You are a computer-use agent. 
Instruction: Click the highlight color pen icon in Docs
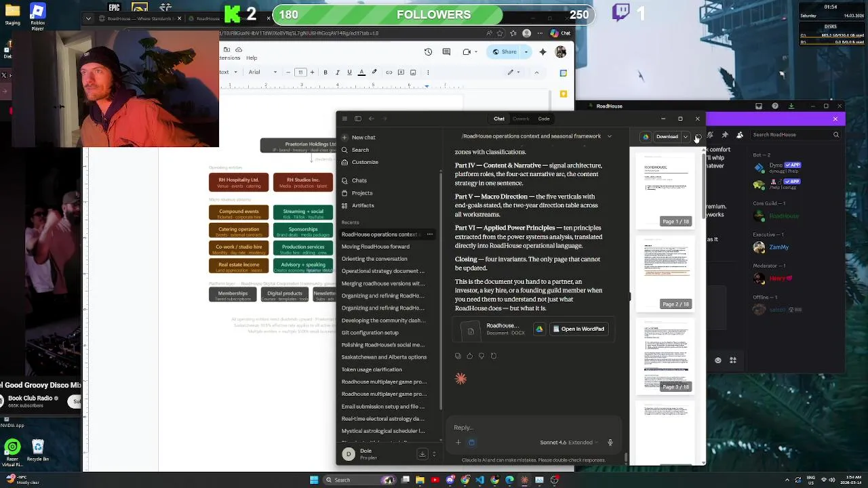click(x=374, y=73)
